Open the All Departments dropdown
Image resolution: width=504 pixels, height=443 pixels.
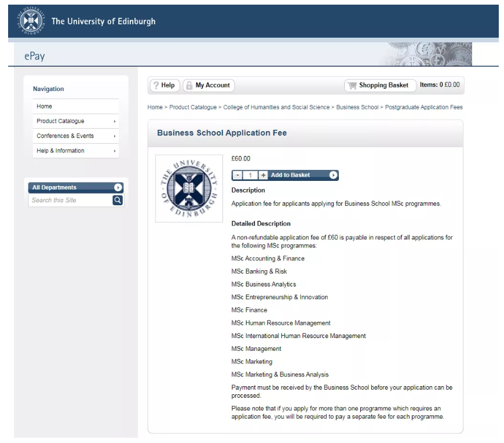(x=76, y=187)
